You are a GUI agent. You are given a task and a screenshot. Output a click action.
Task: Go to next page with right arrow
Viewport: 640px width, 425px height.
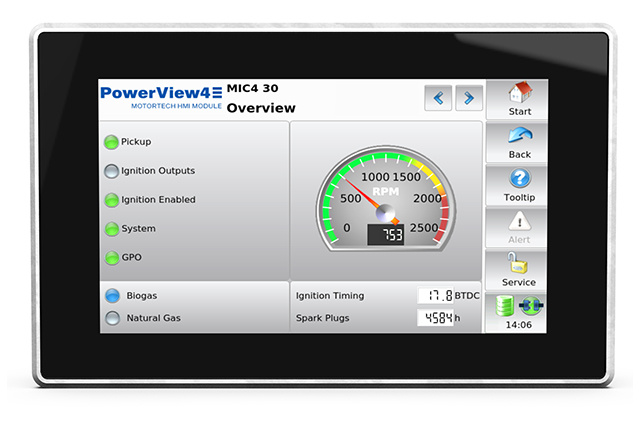tap(469, 98)
